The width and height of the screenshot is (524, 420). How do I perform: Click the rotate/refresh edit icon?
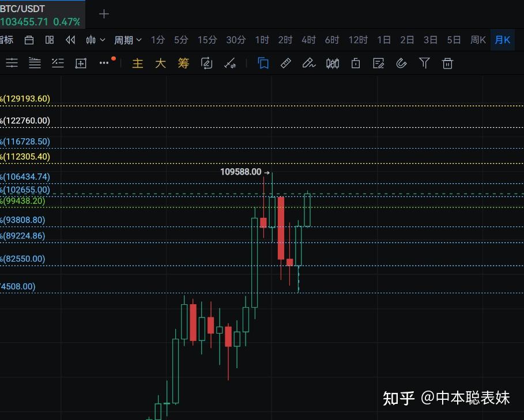206,63
